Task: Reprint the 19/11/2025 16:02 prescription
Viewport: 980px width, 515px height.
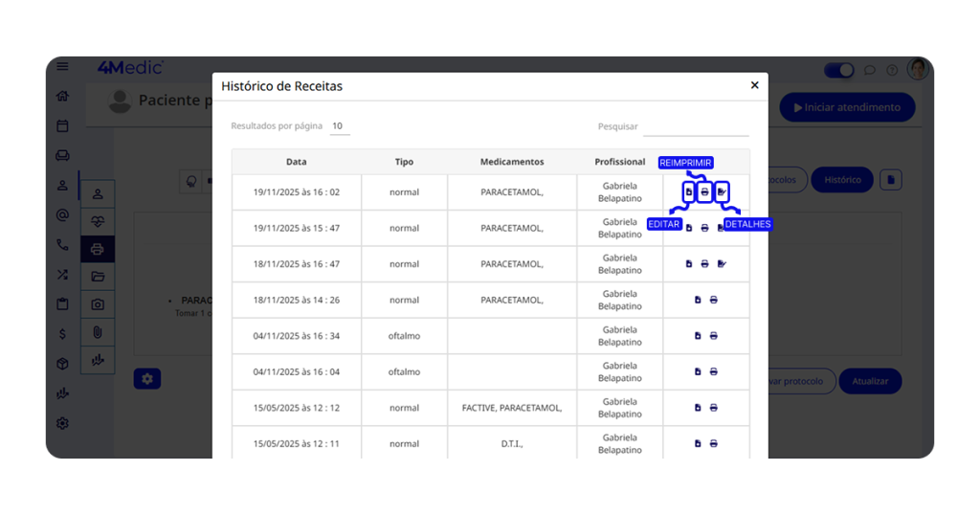Action: [x=705, y=192]
